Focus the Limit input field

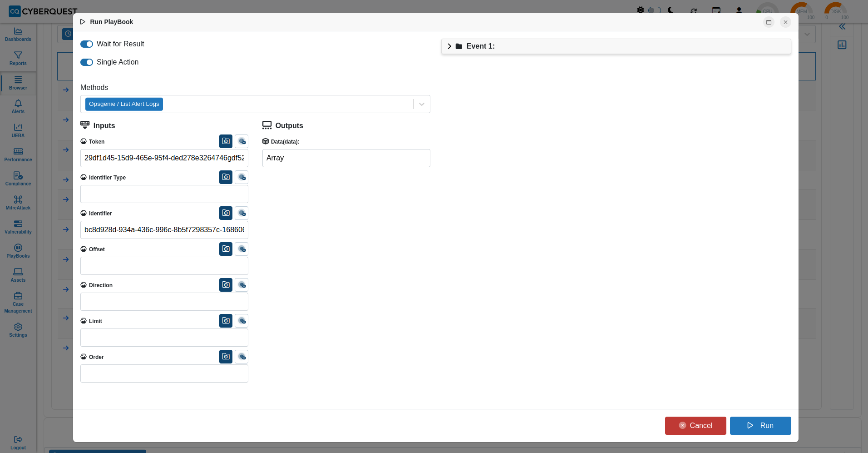click(164, 338)
